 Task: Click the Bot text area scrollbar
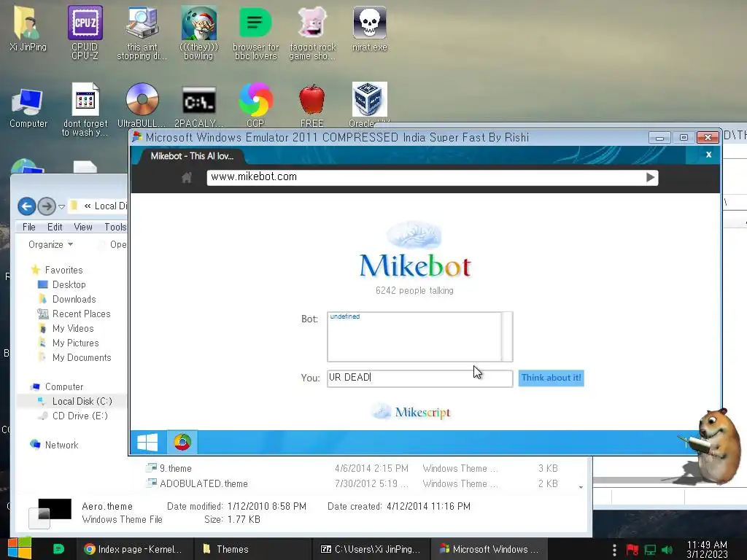point(507,337)
